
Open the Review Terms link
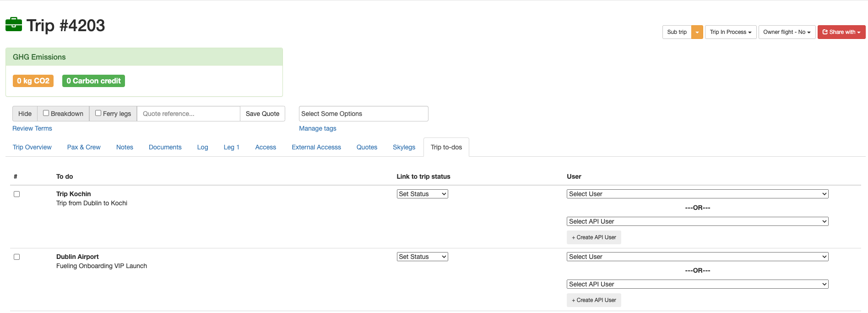tap(32, 128)
